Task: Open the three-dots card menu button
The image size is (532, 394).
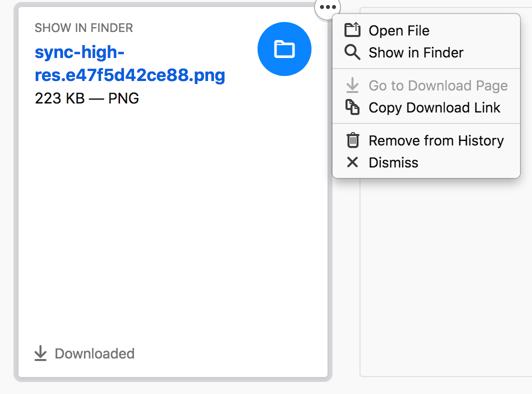Action: click(x=328, y=7)
